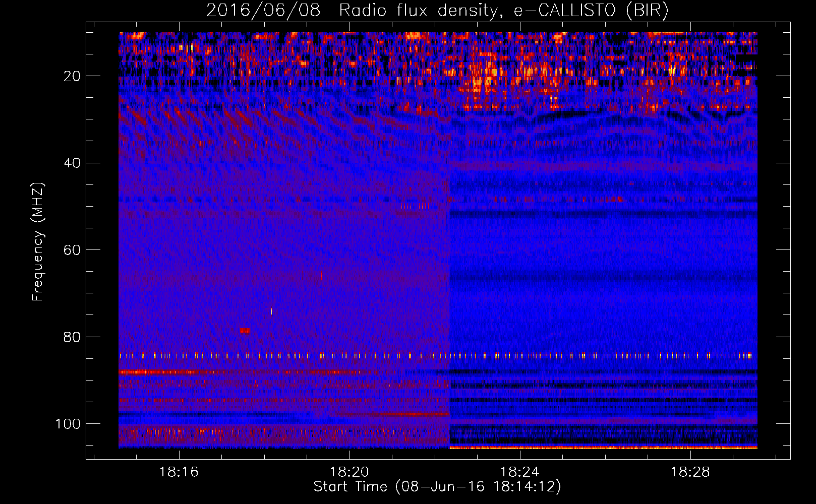816x504 pixels.
Task: Click the small red burst near 80 MHz
Action: (245, 331)
